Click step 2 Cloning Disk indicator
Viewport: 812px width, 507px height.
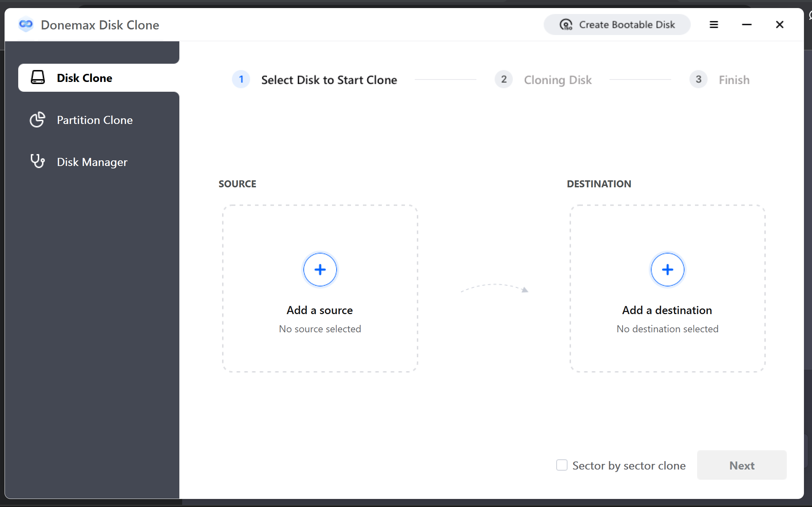(x=504, y=79)
